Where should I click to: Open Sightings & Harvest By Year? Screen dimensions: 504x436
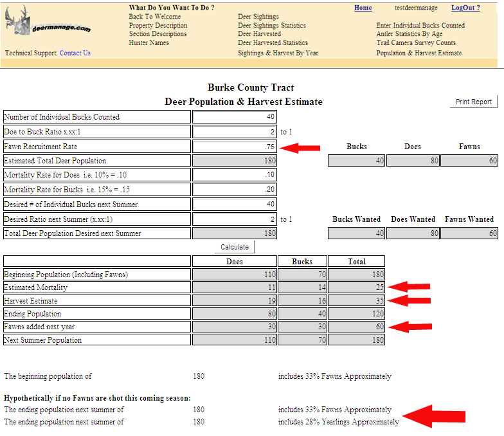(x=278, y=53)
